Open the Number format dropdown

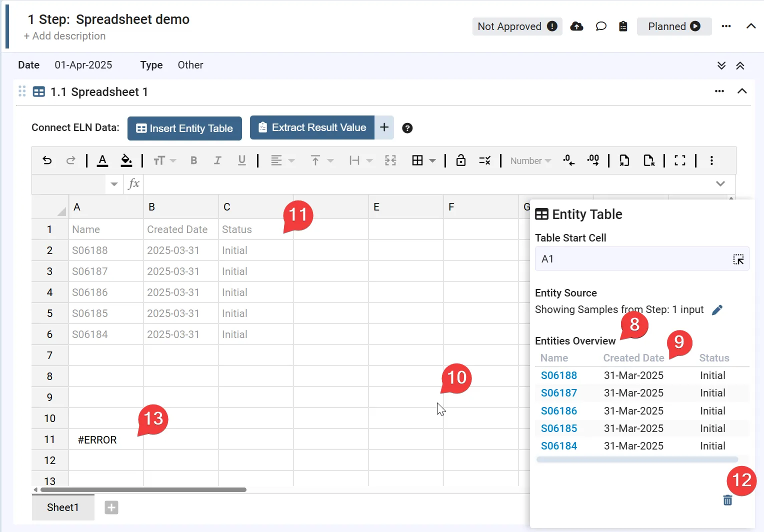tap(530, 161)
